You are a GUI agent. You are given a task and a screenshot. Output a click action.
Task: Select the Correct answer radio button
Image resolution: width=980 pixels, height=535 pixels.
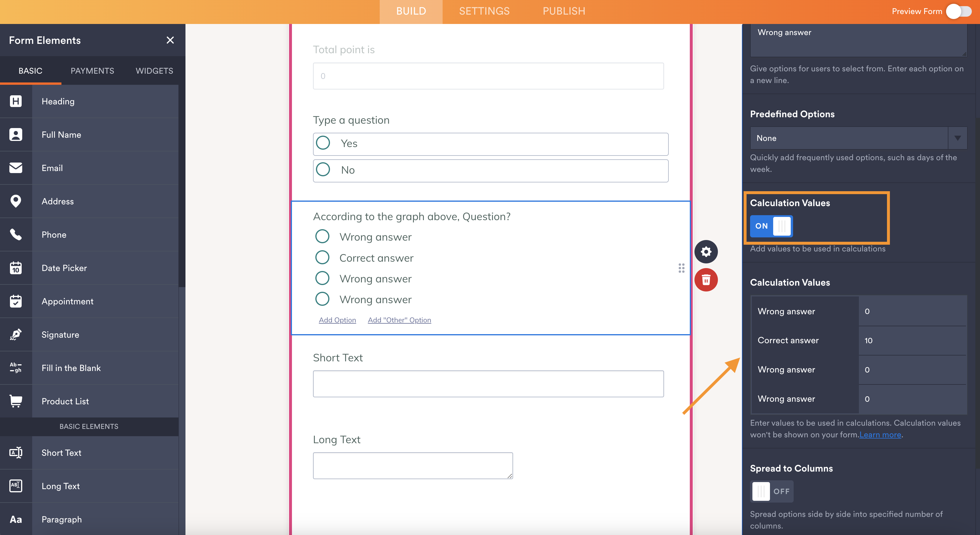pos(322,258)
